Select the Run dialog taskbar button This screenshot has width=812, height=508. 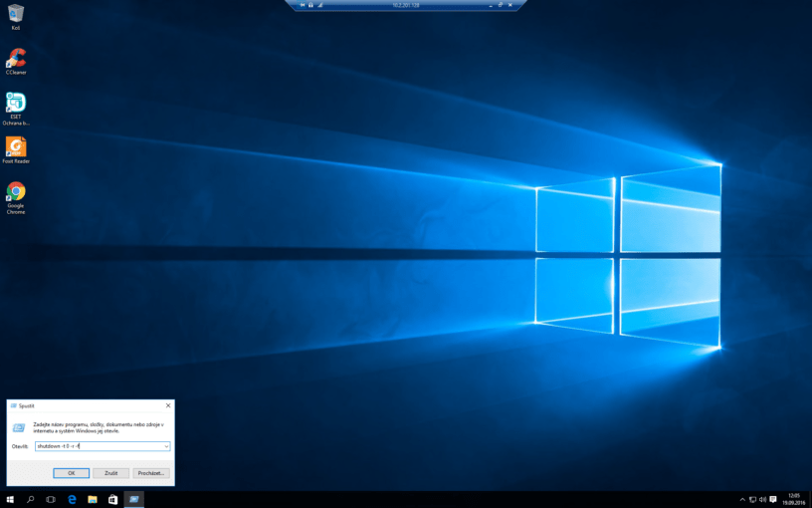[x=134, y=500]
